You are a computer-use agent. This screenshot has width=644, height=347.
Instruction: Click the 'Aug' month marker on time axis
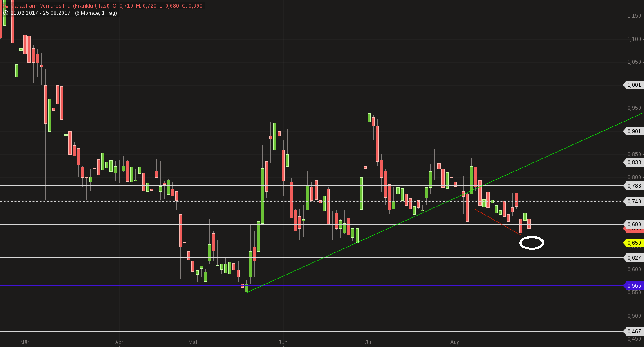(x=455, y=343)
